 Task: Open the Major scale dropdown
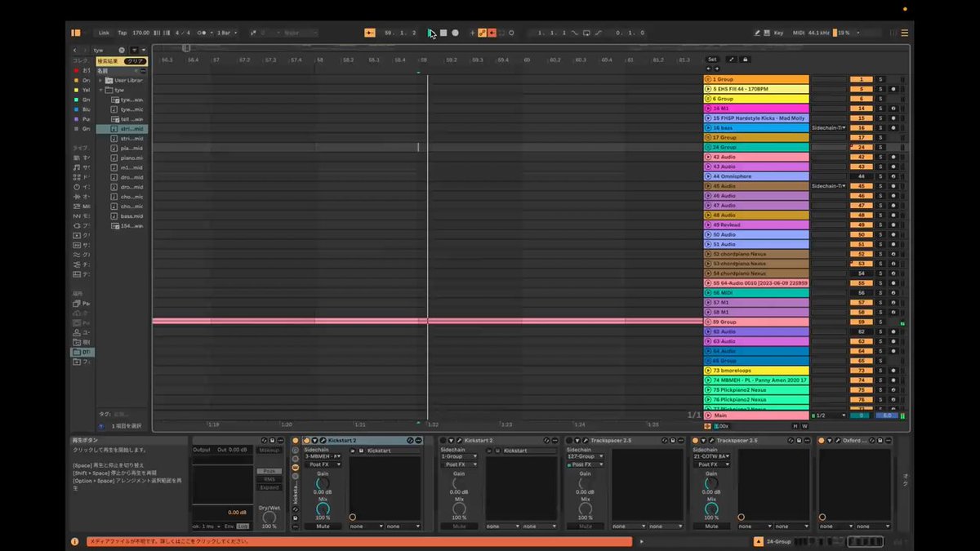point(302,33)
